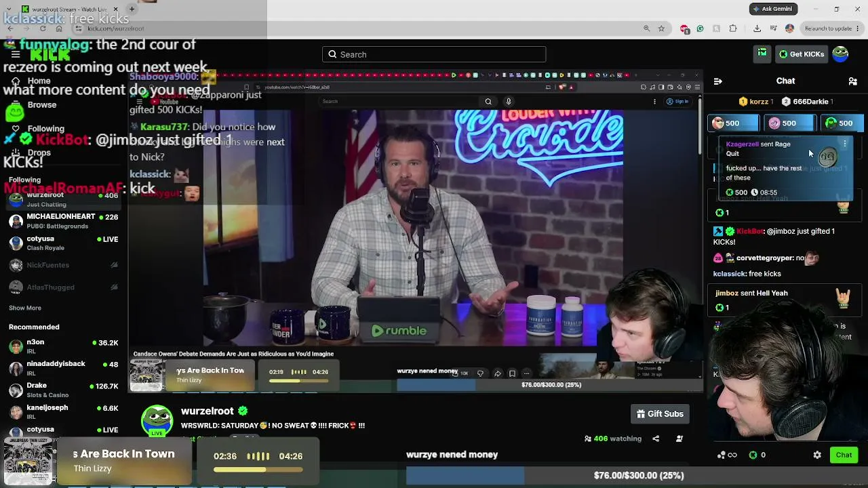
Task: Open browser downloads icon
Action: tap(757, 28)
